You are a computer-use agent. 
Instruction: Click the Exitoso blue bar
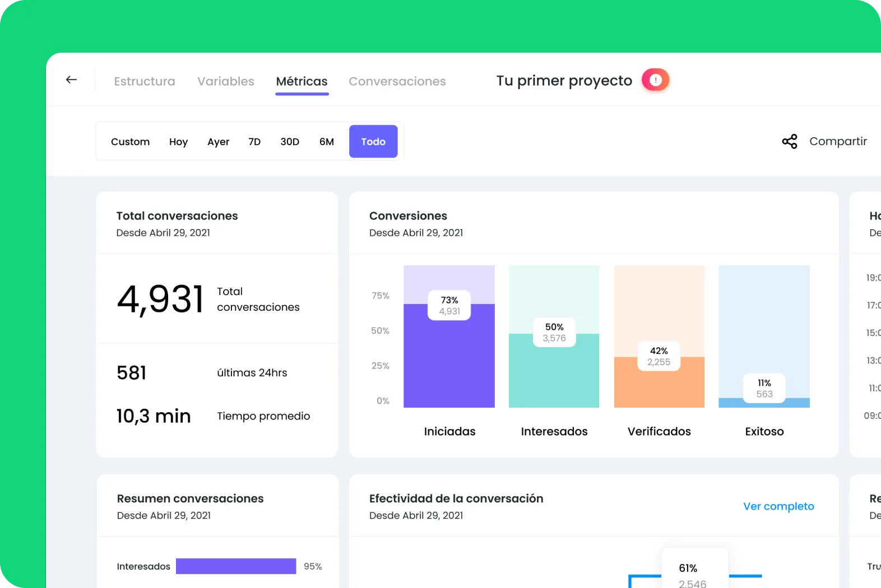[x=764, y=403]
